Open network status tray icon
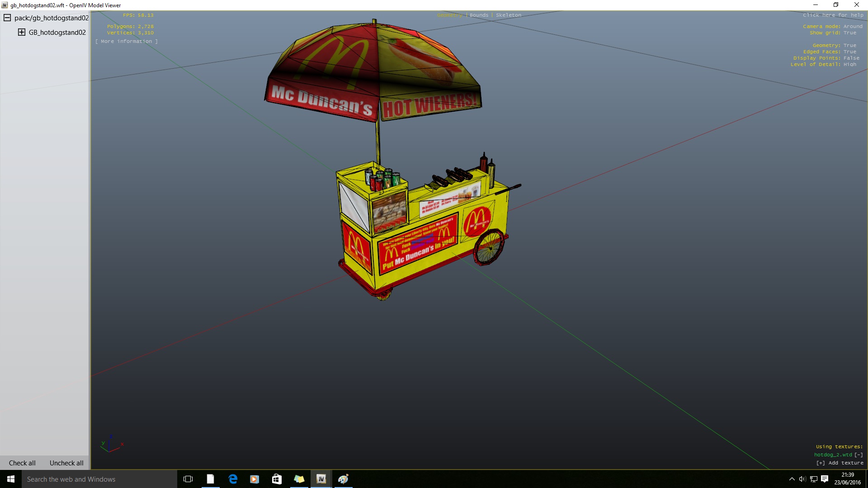868x488 pixels. click(x=813, y=479)
